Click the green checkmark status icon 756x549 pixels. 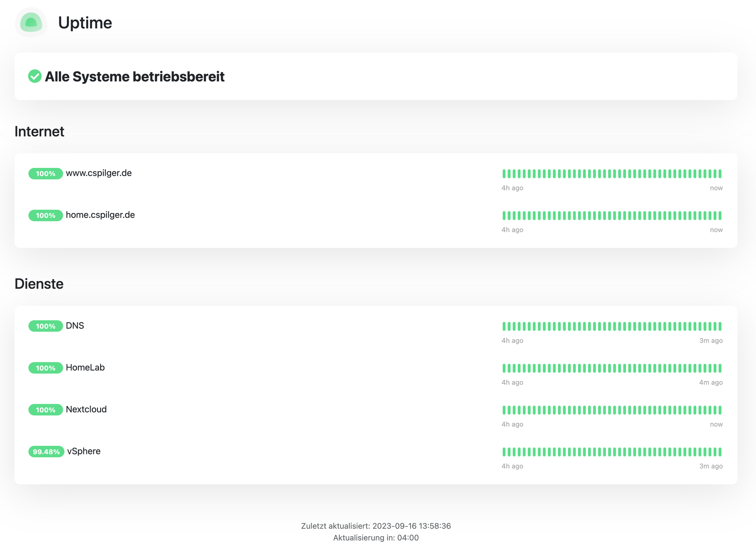(35, 76)
